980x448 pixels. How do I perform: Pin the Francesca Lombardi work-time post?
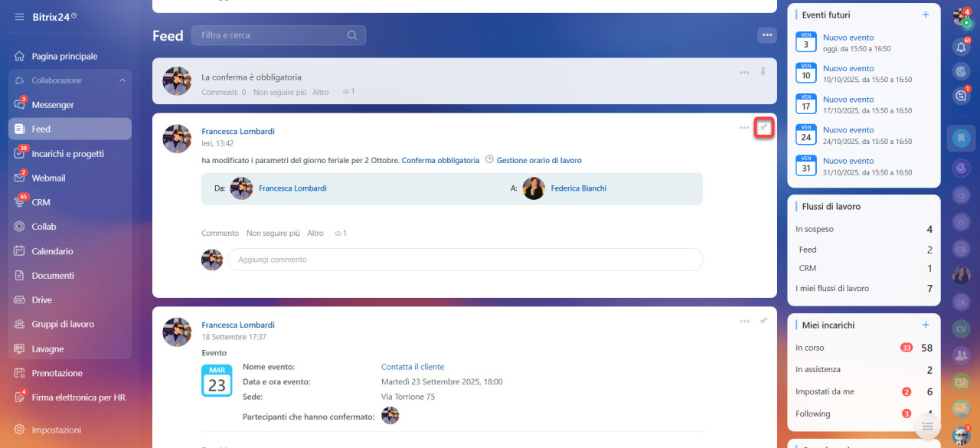click(763, 127)
